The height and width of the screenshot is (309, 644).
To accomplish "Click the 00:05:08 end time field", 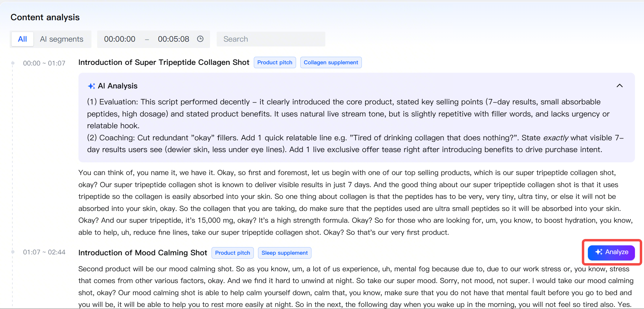I will [174, 39].
